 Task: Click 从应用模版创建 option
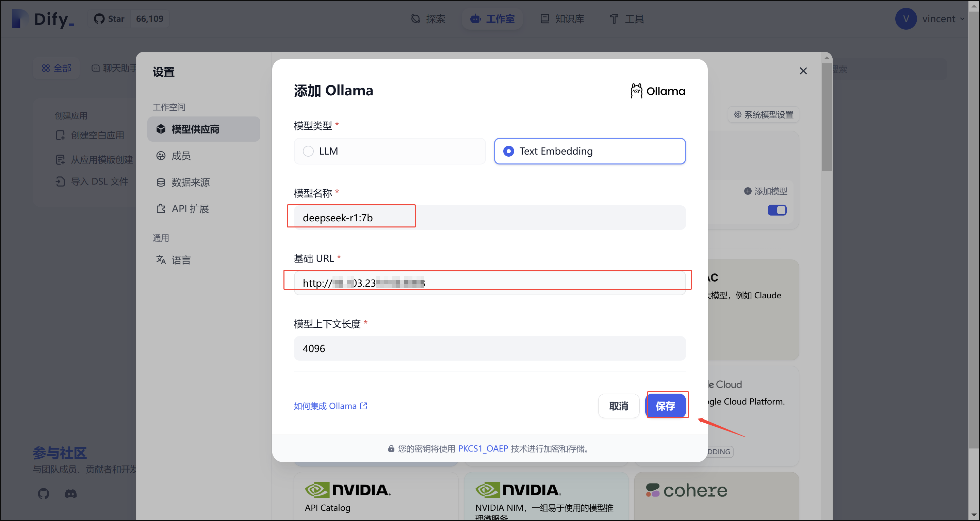pyautogui.click(x=94, y=160)
